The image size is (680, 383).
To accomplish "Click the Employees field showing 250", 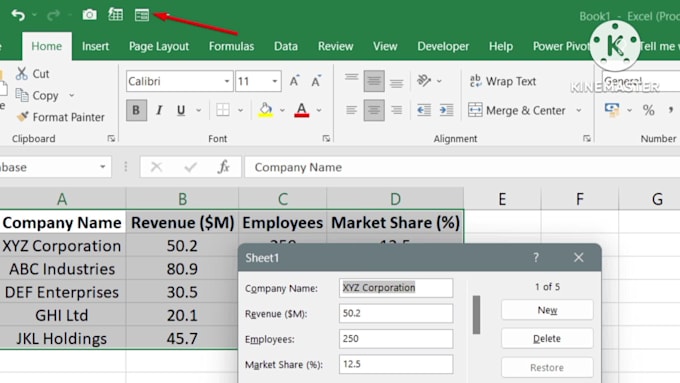I will pyautogui.click(x=396, y=338).
